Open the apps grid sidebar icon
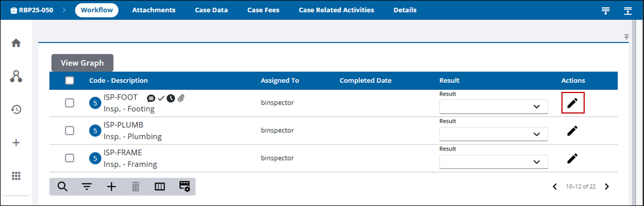 [x=16, y=176]
